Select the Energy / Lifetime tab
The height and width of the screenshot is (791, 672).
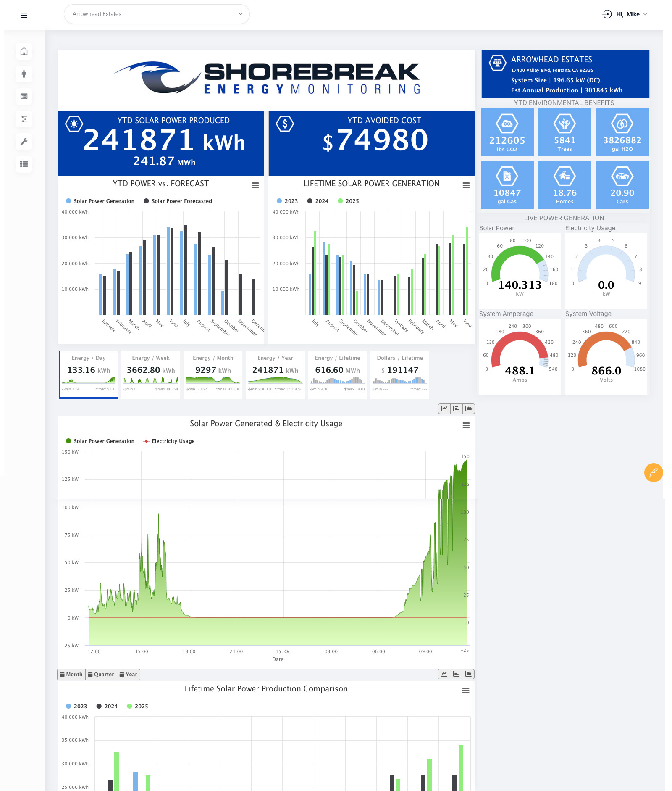coord(337,374)
